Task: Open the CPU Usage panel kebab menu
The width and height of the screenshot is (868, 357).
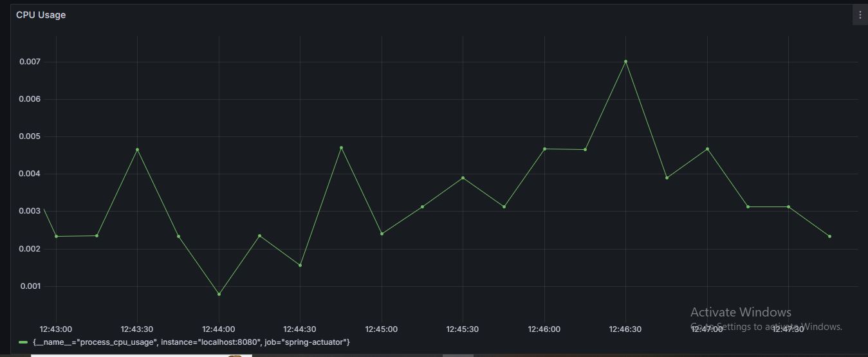Action: coord(860,15)
